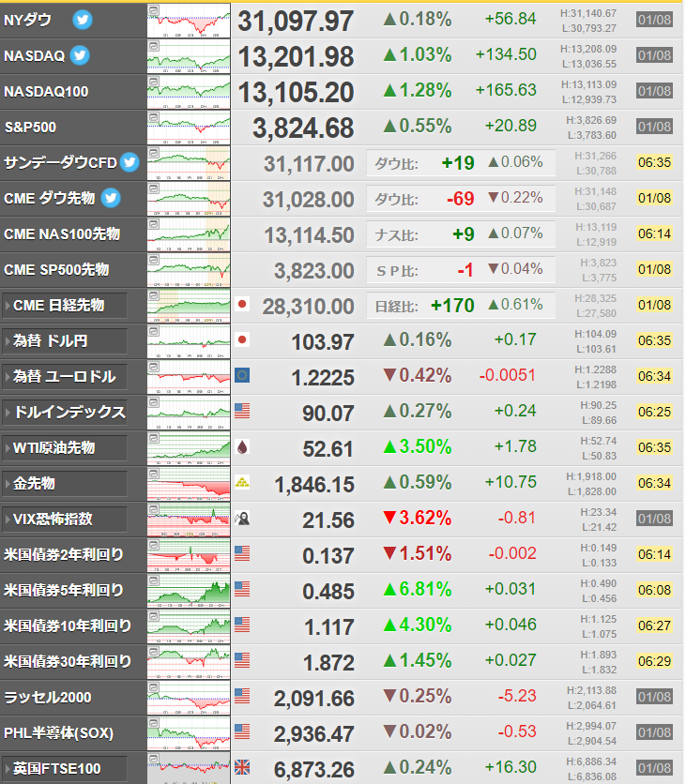Click Japan flag icon on CME 日経先物 row
Image resolution: width=686 pixels, height=784 pixels.
pyautogui.click(x=242, y=304)
